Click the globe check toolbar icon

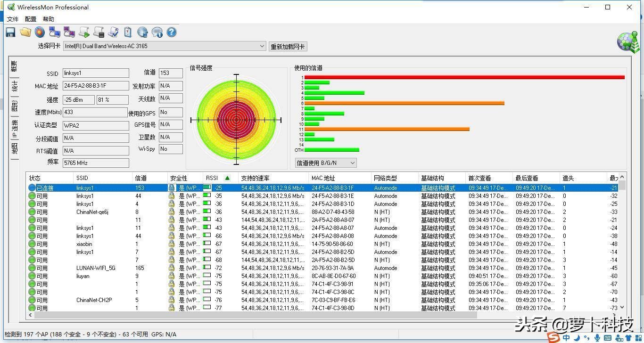[142, 32]
